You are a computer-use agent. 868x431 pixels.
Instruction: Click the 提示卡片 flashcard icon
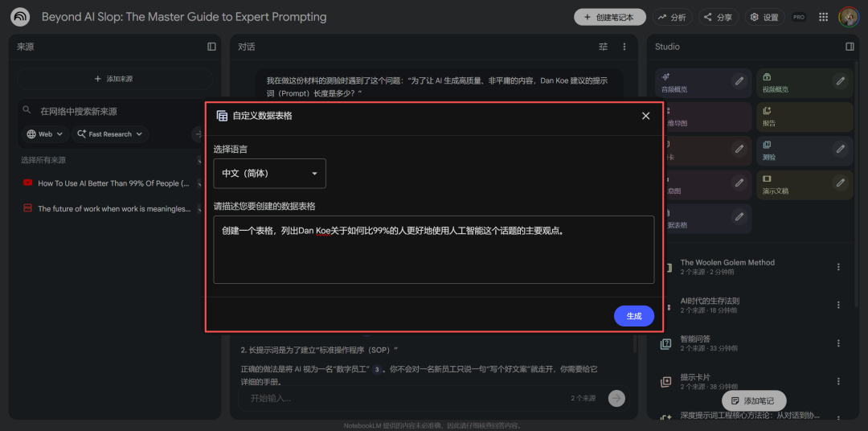tap(666, 382)
